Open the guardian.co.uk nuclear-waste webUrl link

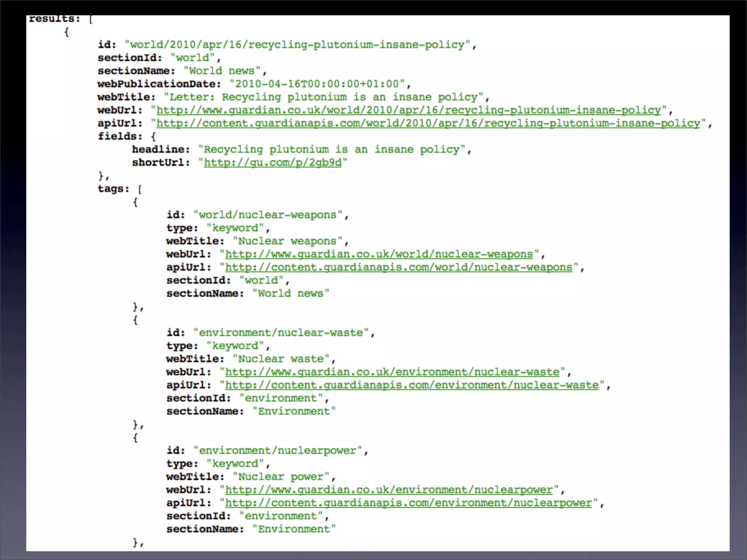point(392,372)
